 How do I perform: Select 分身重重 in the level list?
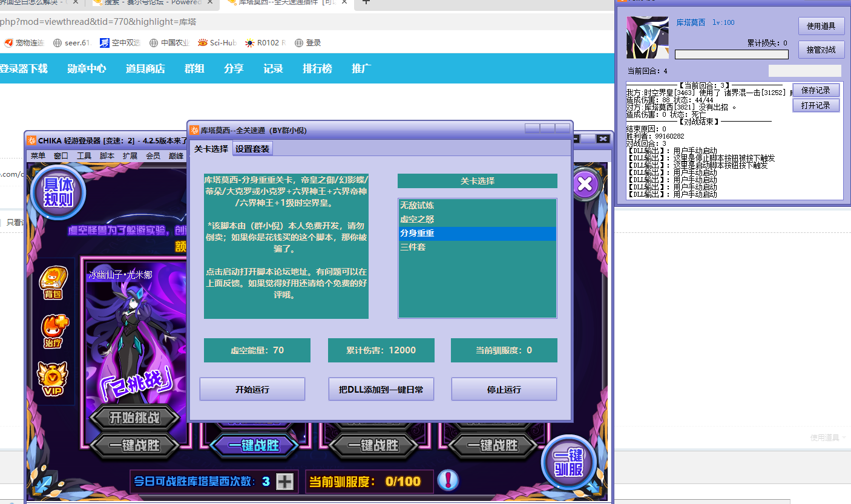(x=477, y=234)
